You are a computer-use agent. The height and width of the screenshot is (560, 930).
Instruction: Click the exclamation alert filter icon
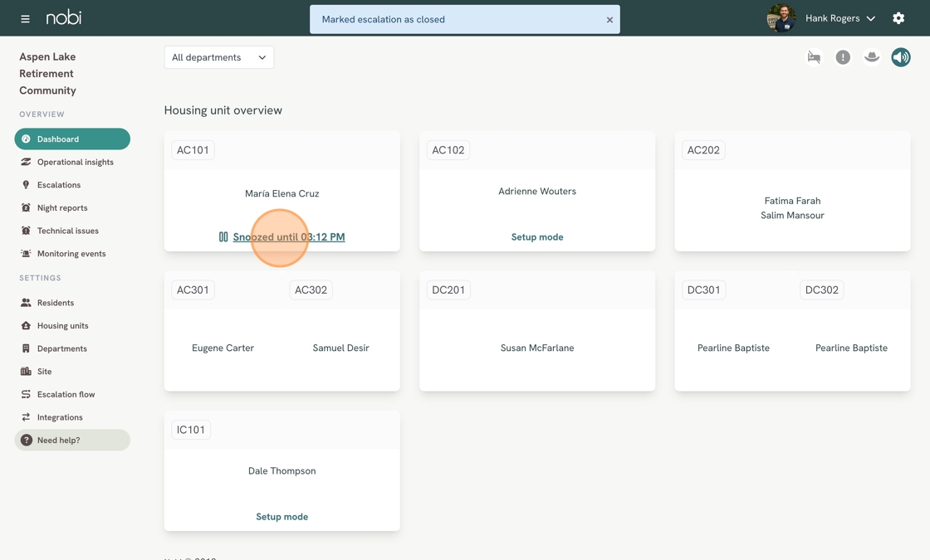843,57
